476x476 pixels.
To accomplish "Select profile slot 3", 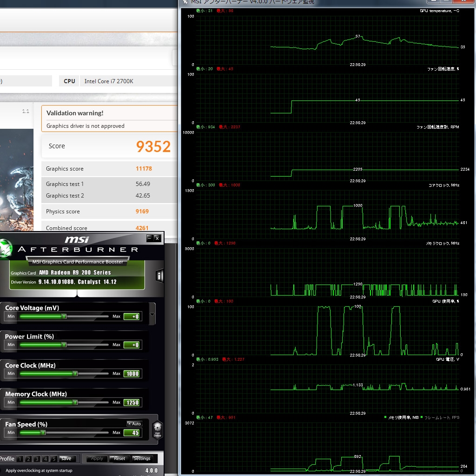I will [x=37, y=459].
